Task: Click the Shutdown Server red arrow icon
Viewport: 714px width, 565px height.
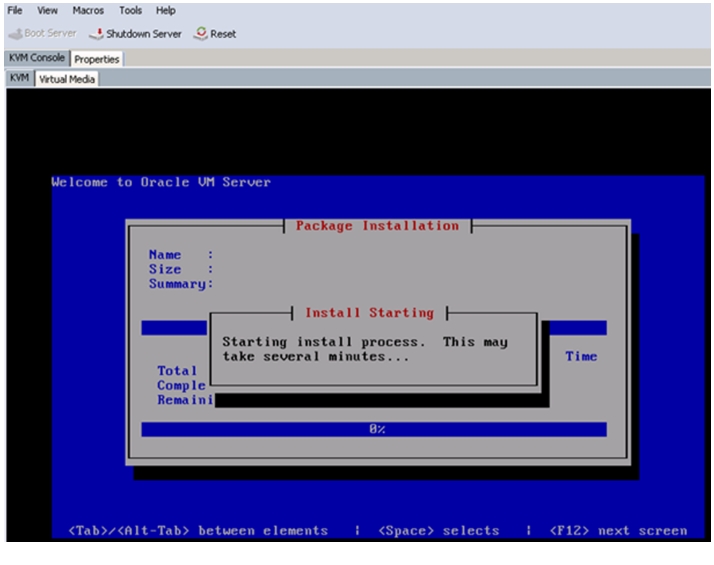Action: tap(96, 34)
